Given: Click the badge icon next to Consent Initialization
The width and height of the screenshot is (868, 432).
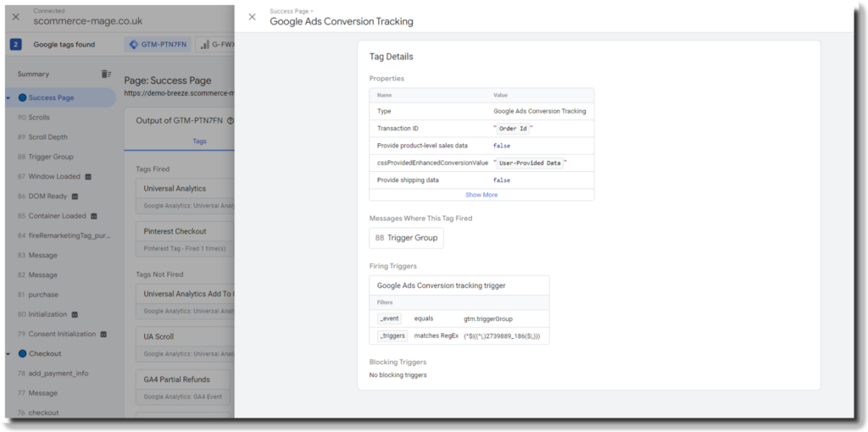Looking at the screenshot, I should point(103,335).
